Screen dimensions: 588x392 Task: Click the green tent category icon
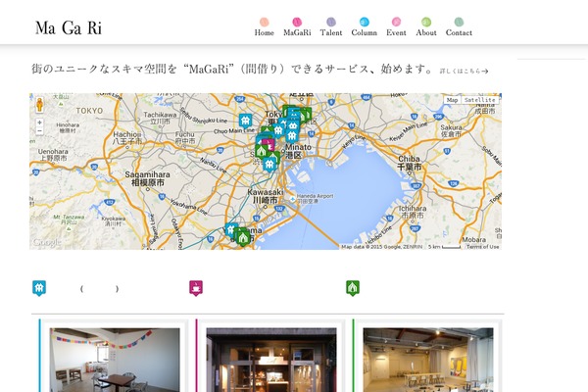[x=353, y=288]
